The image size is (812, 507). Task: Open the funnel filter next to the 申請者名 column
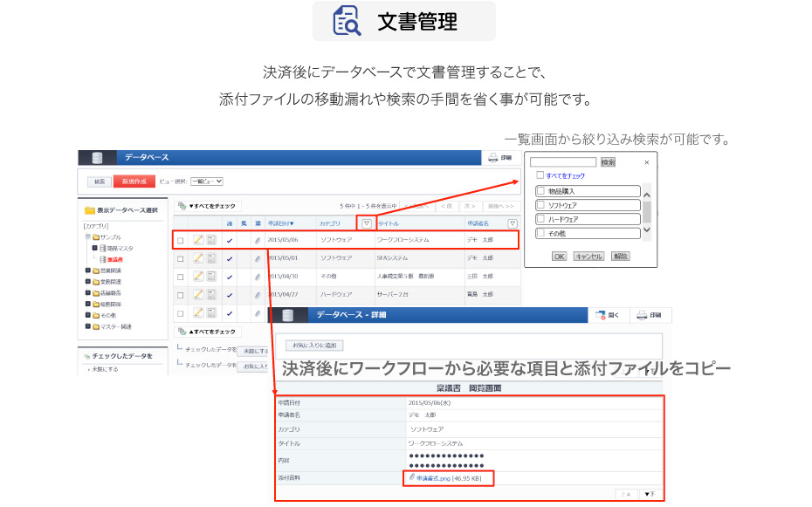click(x=513, y=223)
